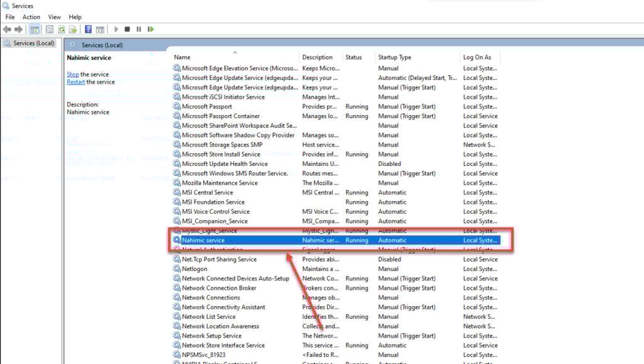Select the Microsoft Passport row
The image size is (644, 364).
pyautogui.click(x=336, y=106)
